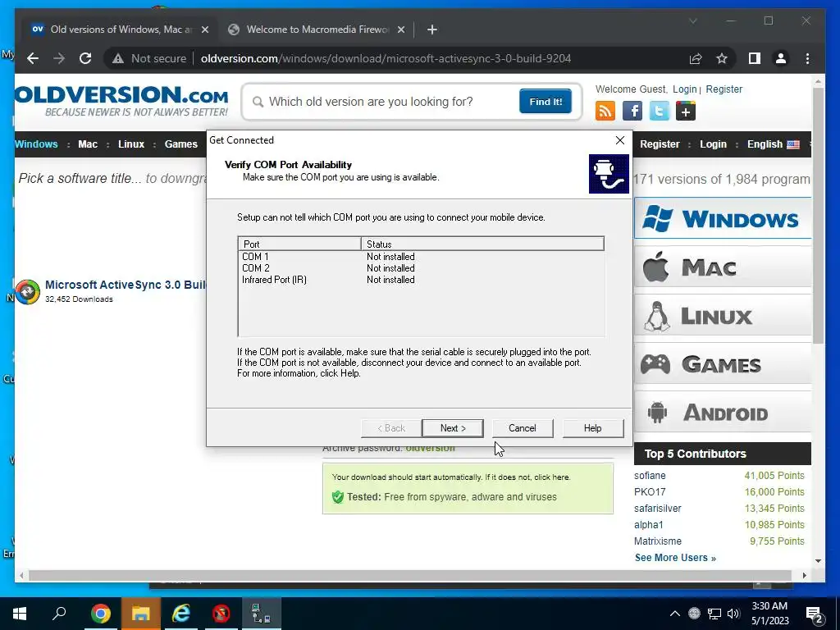Click the Login link beside Welcome Guest
This screenshot has width=840, height=630.
tap(685, 89)
